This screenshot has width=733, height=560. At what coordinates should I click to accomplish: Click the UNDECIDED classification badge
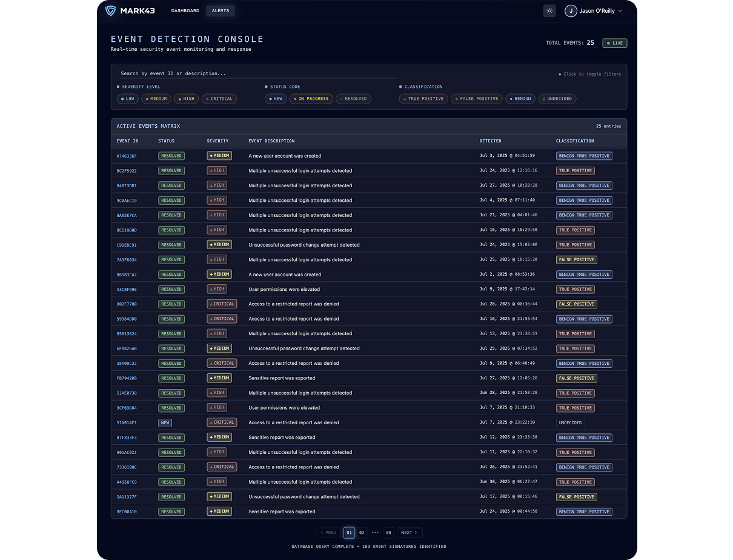click(x=570, y=422)
